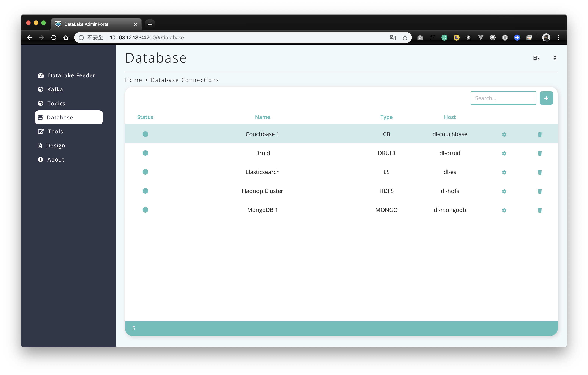The image size is (588, 375).
Task: Edit MongoDB 1 via gear icon
Action: click(x=504, y=210)
